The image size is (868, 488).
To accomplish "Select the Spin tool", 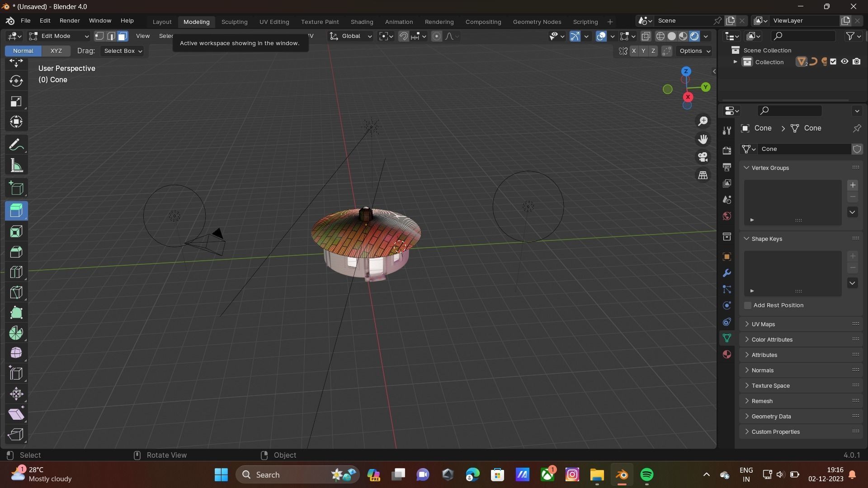I will point(16,333).
